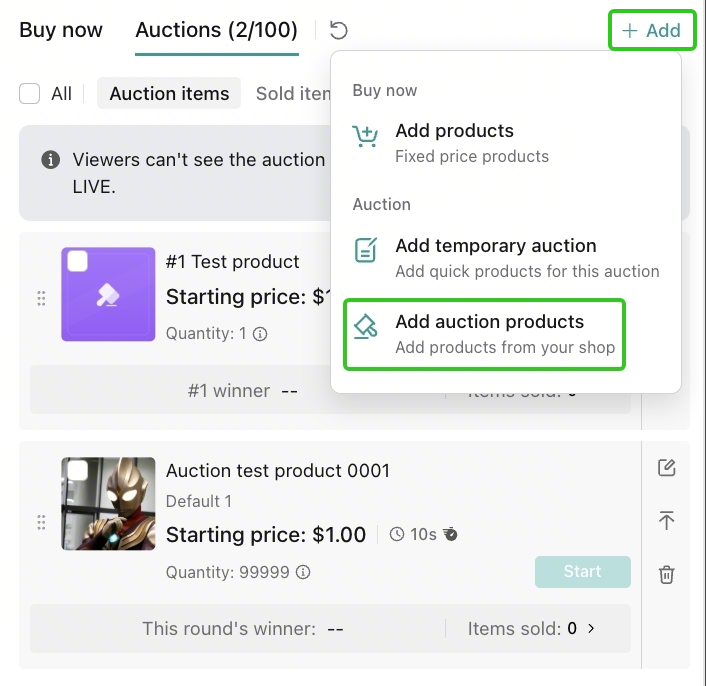Click the Start button for auction product

tap(583, 572)
